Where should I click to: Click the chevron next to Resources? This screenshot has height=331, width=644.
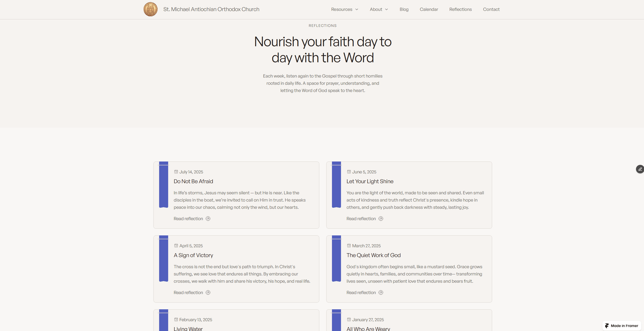(357, 9)
